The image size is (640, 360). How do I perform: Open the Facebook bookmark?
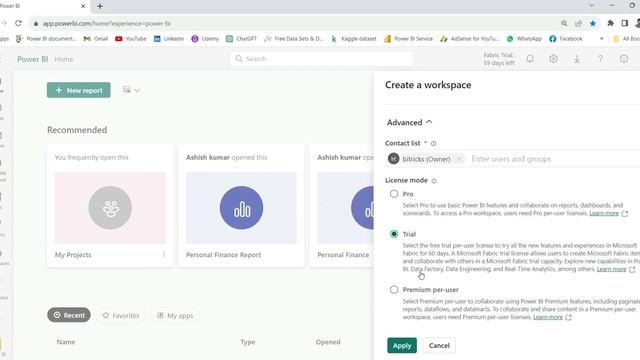coord(566,39)
